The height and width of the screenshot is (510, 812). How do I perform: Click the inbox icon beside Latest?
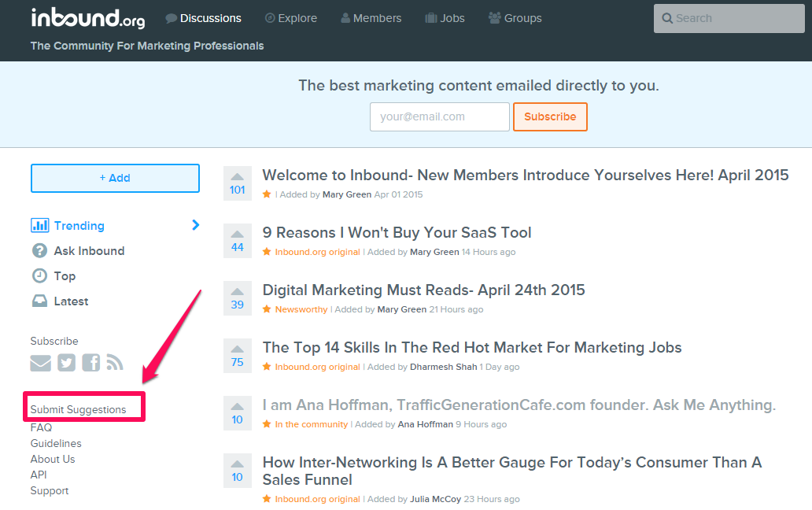coord(39,301)
